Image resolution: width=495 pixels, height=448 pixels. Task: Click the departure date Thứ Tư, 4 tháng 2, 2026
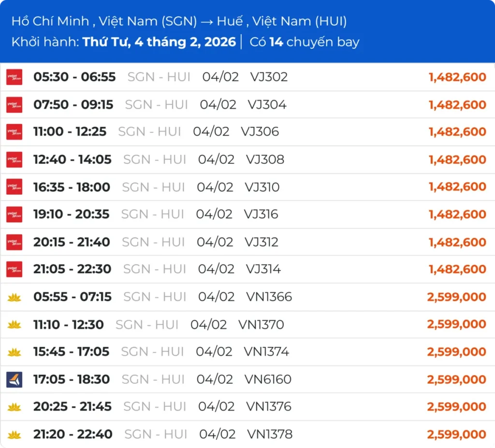[159, 42]
